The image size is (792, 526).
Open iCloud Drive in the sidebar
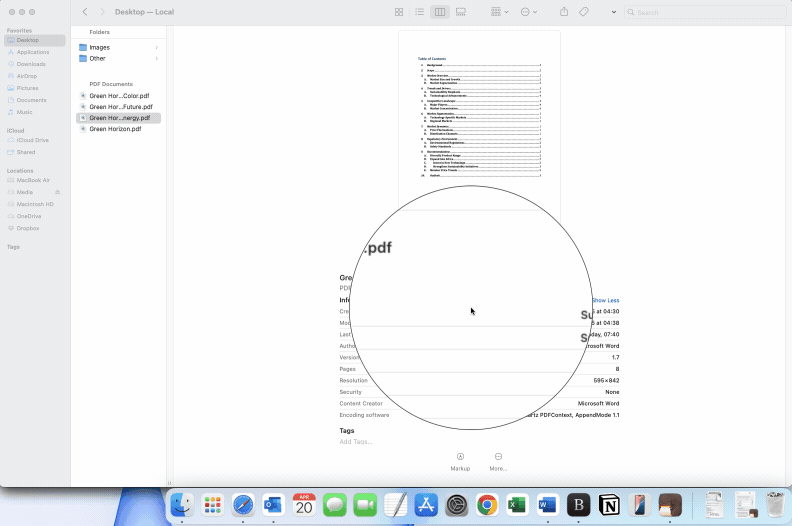click(x=34, y=140)
